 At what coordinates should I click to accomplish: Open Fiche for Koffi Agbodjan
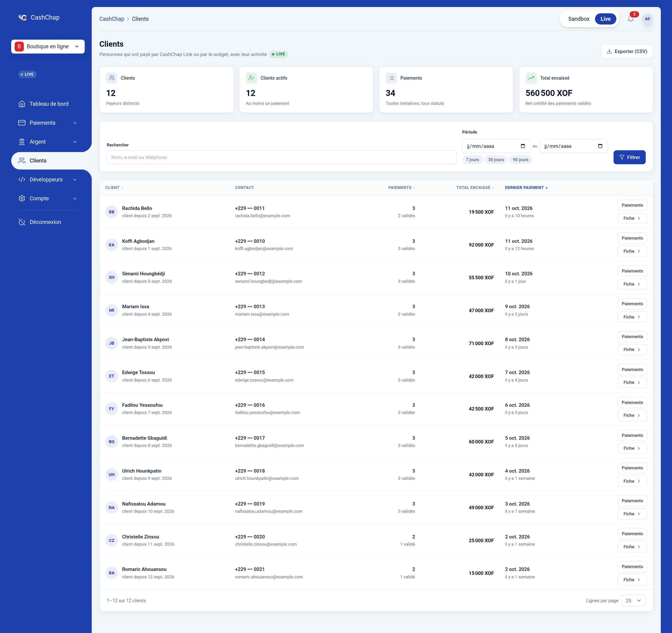632,251
